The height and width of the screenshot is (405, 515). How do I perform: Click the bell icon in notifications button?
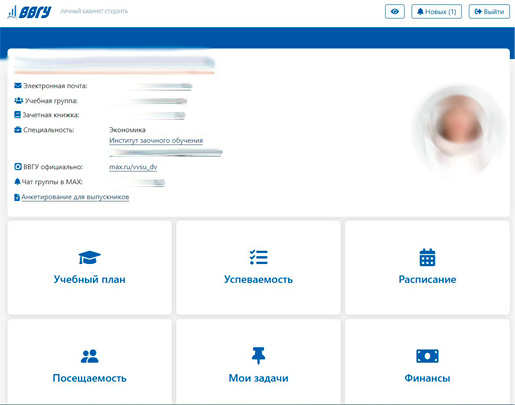[420, 12]
